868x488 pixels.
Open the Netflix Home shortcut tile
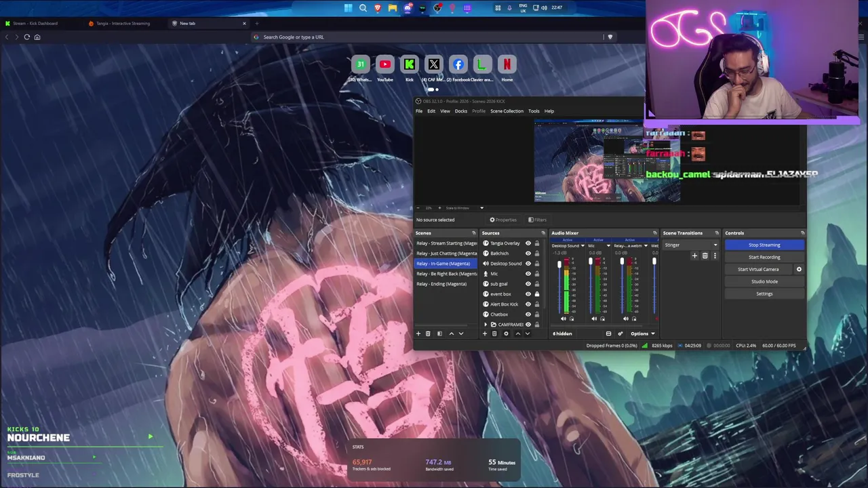click(507, 65)
